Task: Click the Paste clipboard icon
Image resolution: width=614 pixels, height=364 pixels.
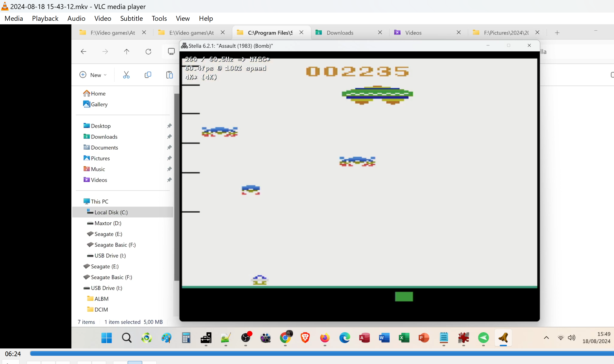Action: pyautogui.click(x=169, y=75)
